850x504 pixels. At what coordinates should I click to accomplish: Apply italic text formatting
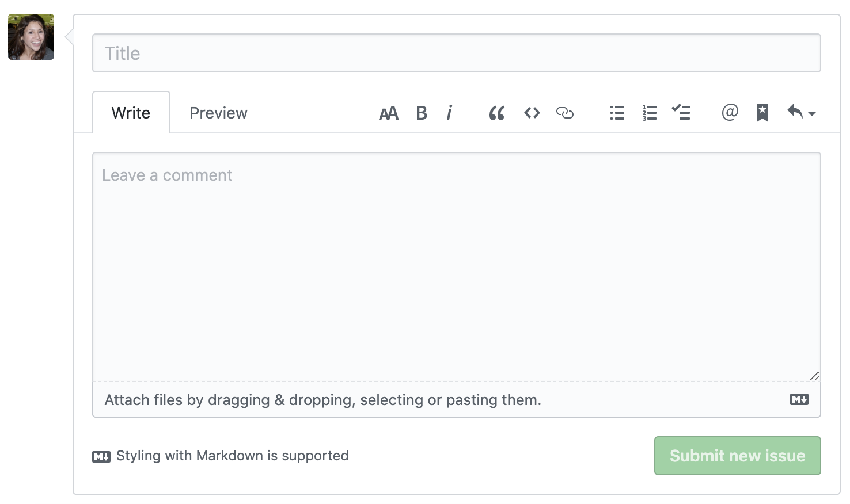coord(449,113)
